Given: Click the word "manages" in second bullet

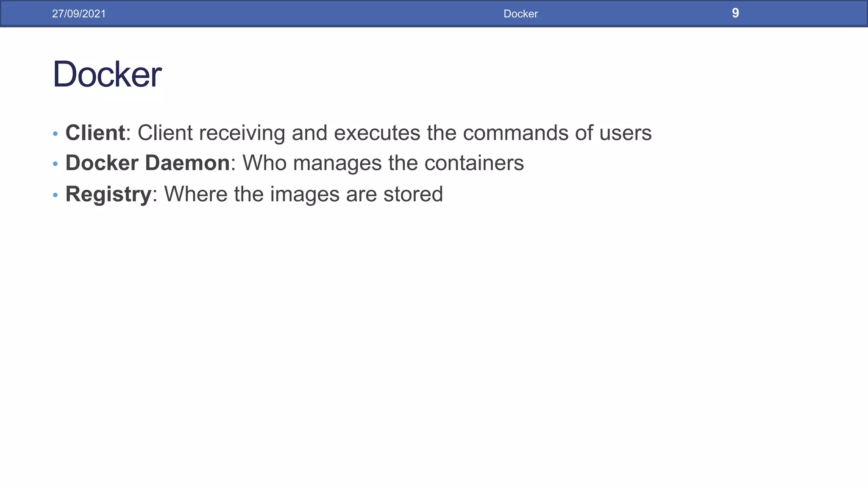Looking at the screenshot, I should (337, 163).
